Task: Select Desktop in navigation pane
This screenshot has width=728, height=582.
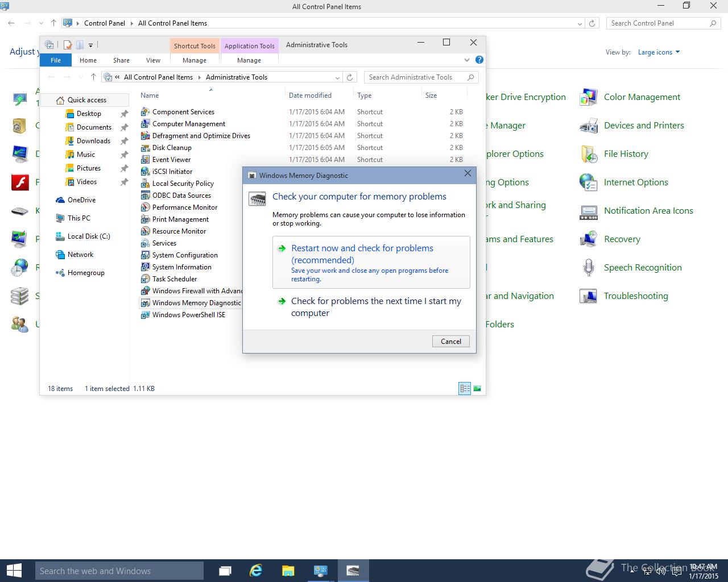Action: point(89,114)
